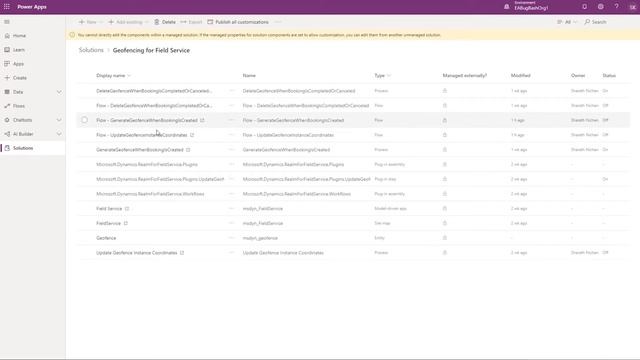
Task: Click the Status column header
Action: pos(609,76)
